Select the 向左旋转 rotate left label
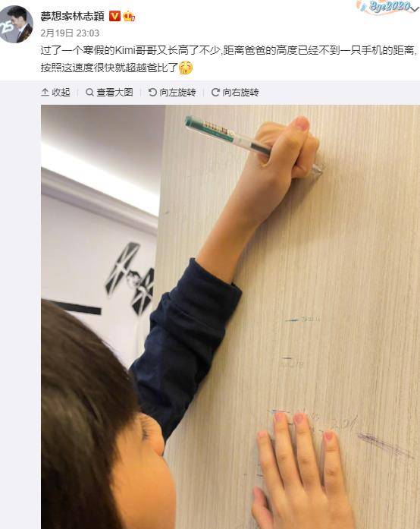This screenshot has height=529, width=420. [x=177, y=92]
